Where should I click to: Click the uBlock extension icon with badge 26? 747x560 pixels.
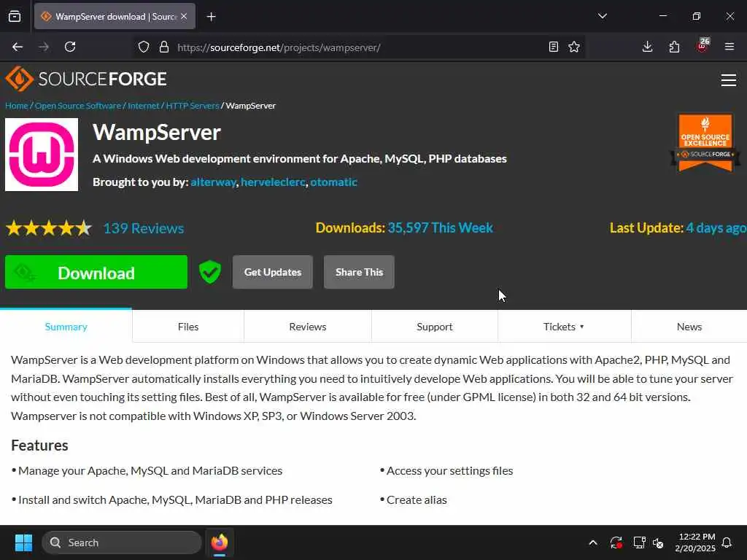(703, 46)
